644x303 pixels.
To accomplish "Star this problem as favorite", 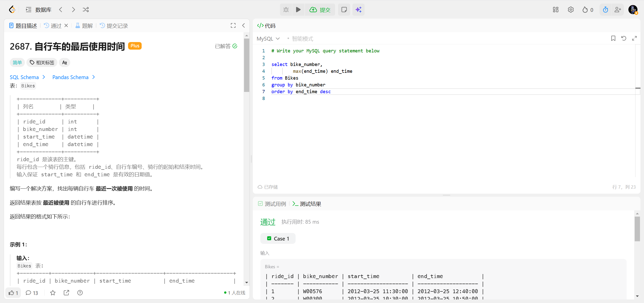I will 53,293.
